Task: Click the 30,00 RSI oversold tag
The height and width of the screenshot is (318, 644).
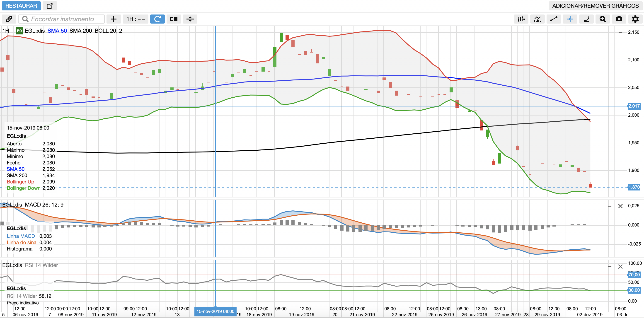Action: pyautogui.click(x=634, y=290)
